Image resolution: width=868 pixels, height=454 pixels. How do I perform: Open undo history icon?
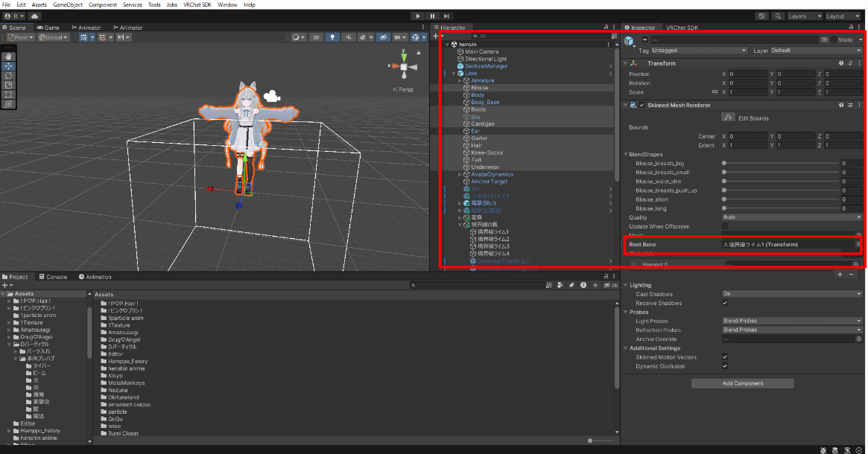pyautogui.click(x=761, y=16)
